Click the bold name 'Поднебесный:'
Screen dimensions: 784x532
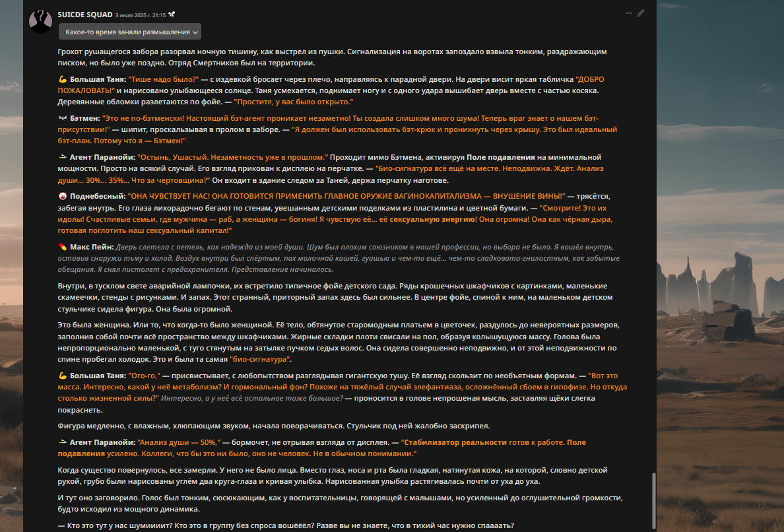(98, 197)
